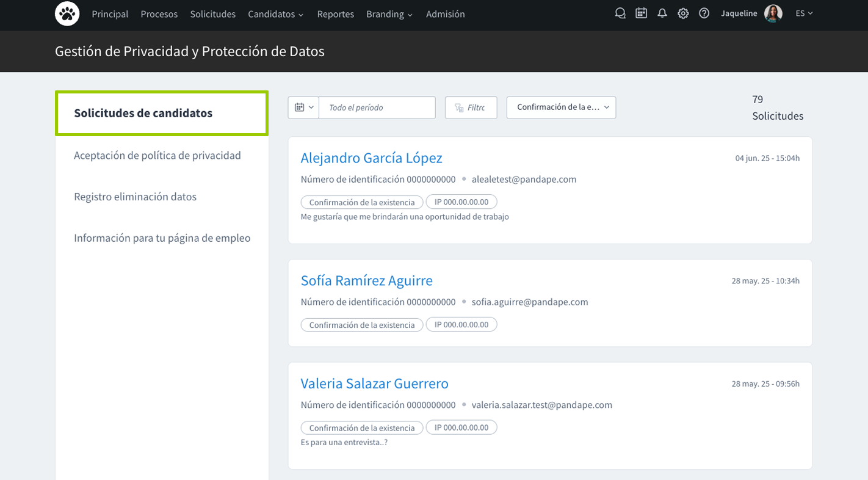Open Valeria Salazar Guerrero's request

tap(374, 384)
